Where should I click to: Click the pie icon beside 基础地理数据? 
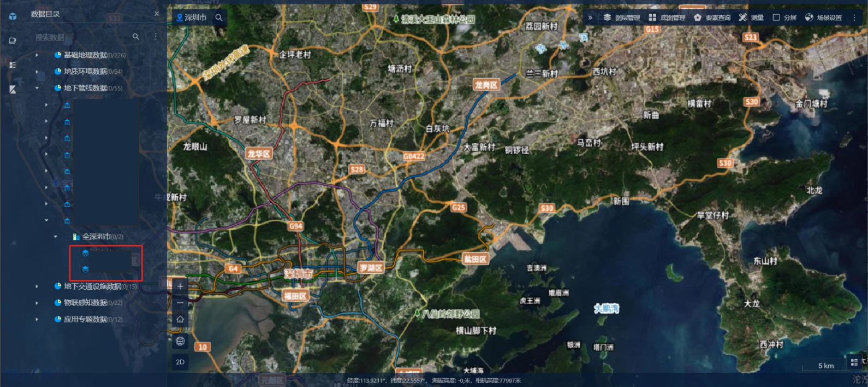coord(58,55)
